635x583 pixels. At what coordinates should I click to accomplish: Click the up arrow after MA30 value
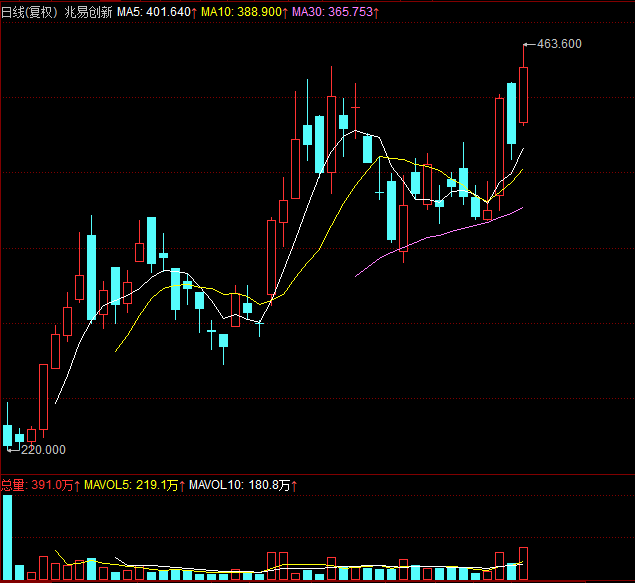378,12
